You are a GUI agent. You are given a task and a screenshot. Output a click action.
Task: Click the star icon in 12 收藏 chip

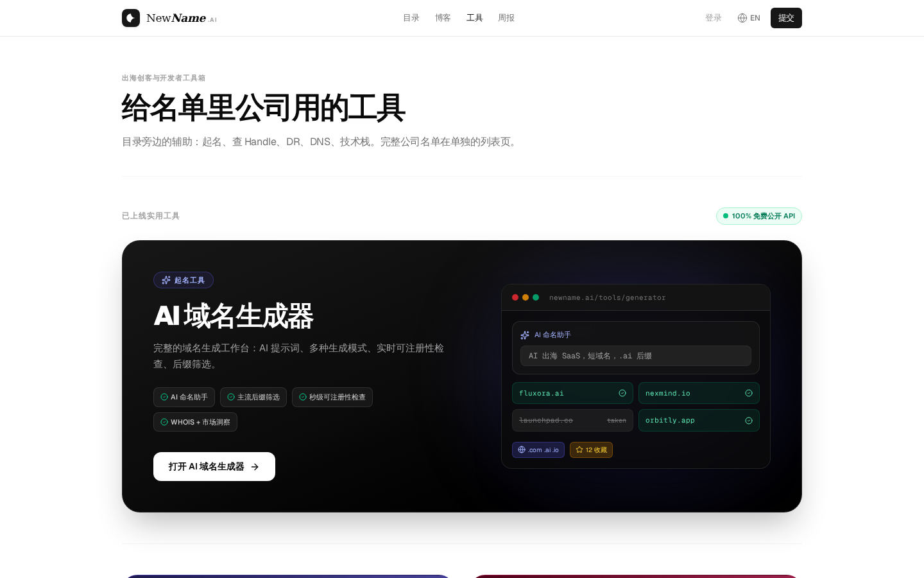coord(579,450)
